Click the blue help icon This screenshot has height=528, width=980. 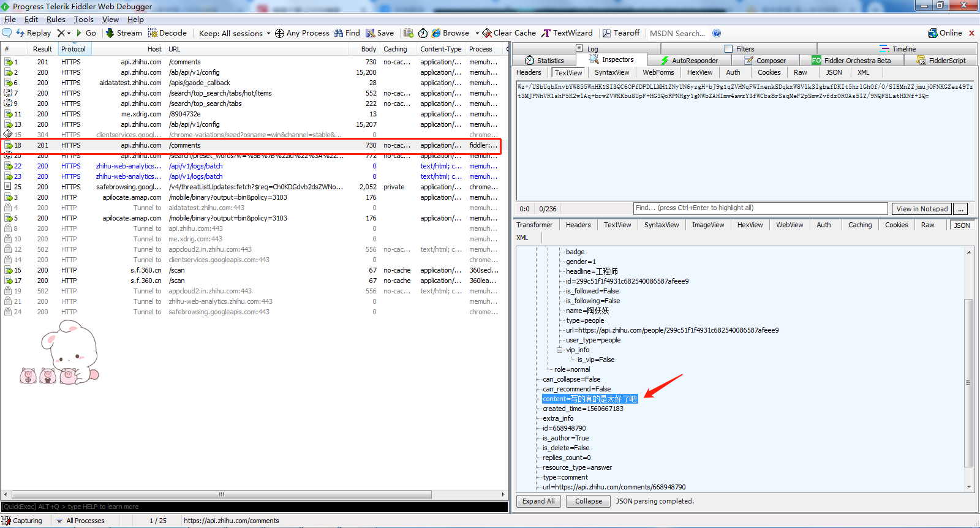(717, 33)
